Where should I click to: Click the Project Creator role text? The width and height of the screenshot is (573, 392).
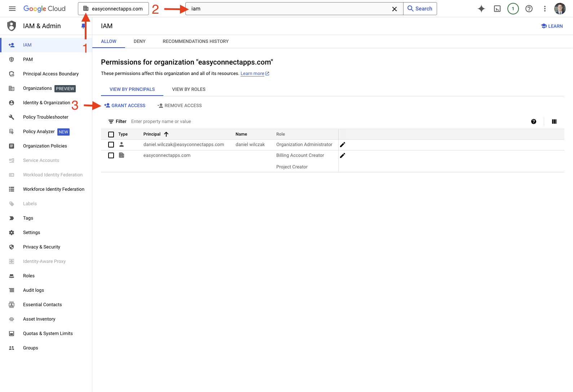click(x=292, y=167)
